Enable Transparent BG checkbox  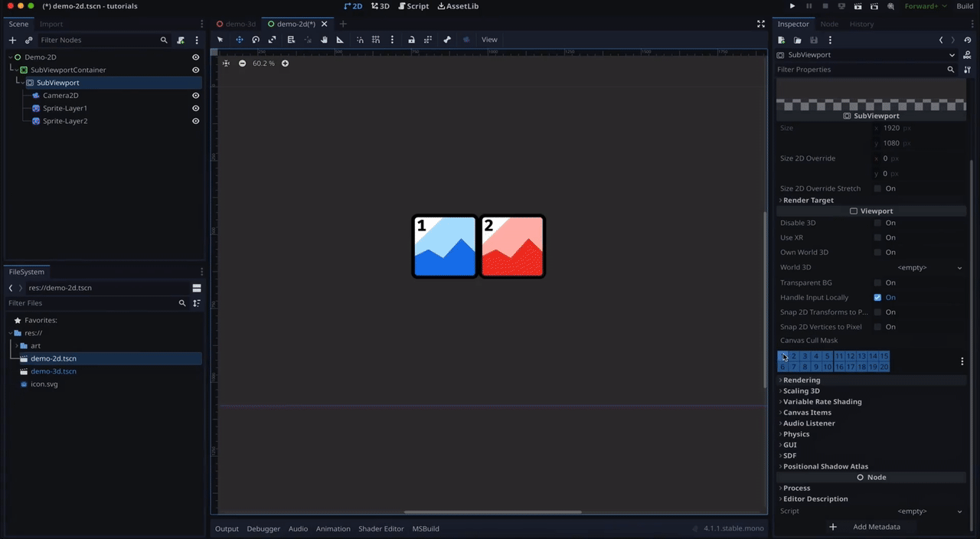(x=878, y=283)
